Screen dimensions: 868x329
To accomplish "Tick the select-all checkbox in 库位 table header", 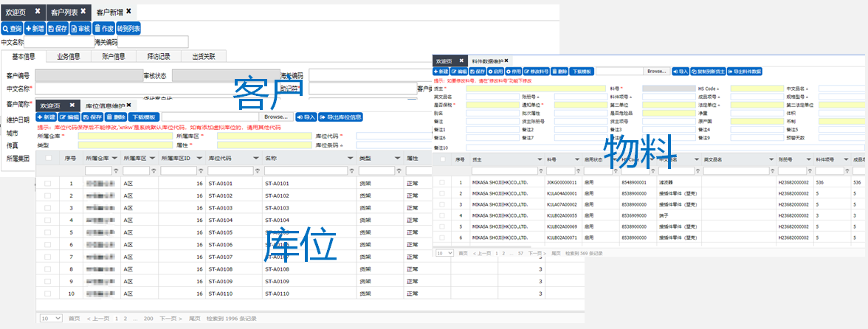I will tap(47, 158).
